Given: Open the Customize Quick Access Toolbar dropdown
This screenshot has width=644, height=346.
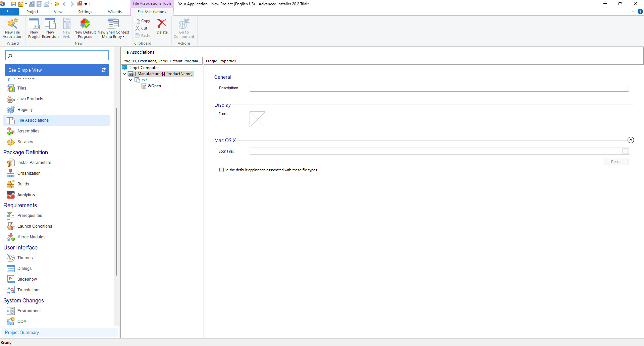Looking at the screenshot, I should (86, 4).
